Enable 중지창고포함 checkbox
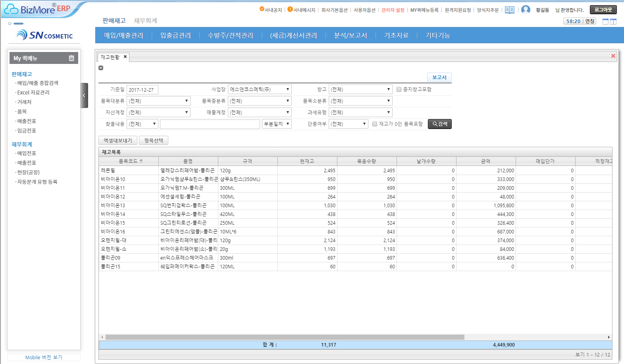Image resolution: width=624 pixels, height=364 pixels. click(x=399, y=89)
